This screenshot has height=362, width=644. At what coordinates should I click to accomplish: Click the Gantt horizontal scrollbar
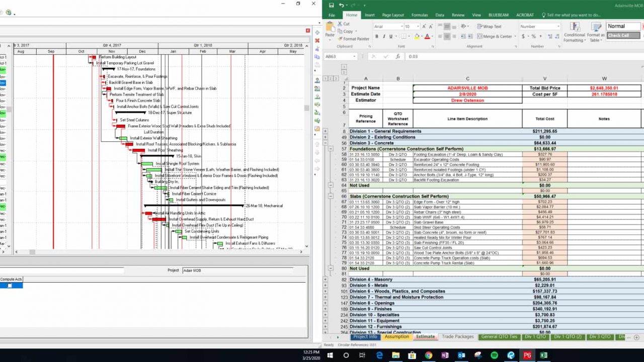tap(159, 252)
